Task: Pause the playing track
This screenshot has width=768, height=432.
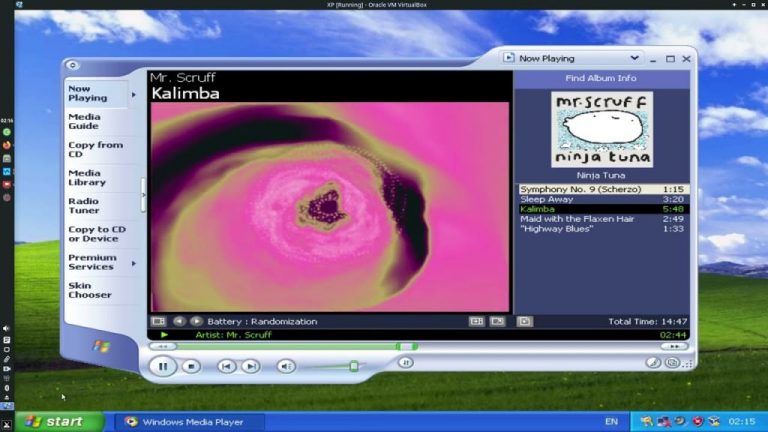Action: (162, 366)
